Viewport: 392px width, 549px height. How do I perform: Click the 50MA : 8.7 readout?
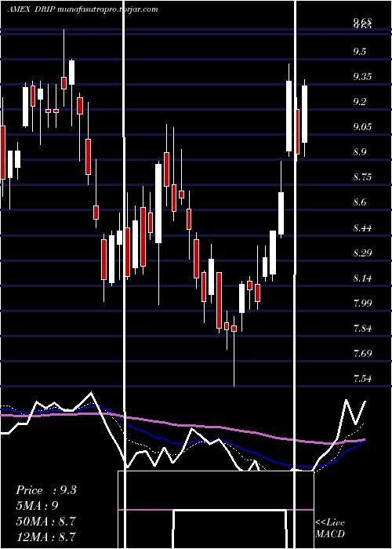tap(45, 521)
